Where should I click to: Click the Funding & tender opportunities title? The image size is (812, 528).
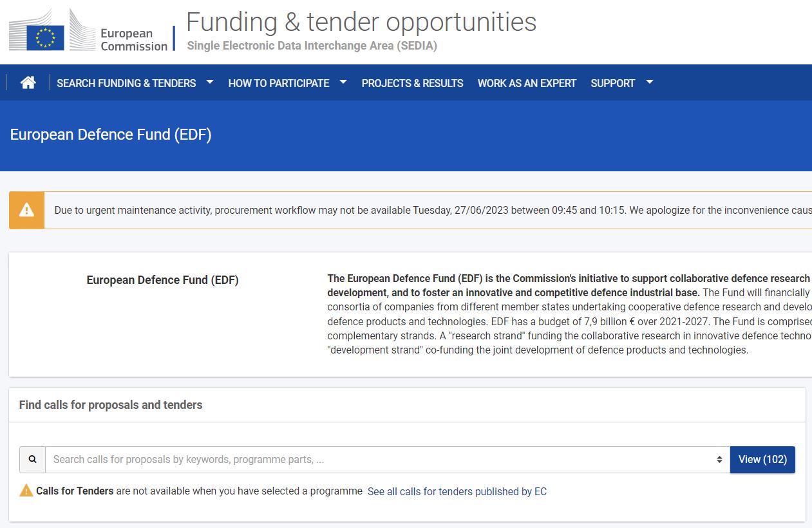(x=361, y=22)
